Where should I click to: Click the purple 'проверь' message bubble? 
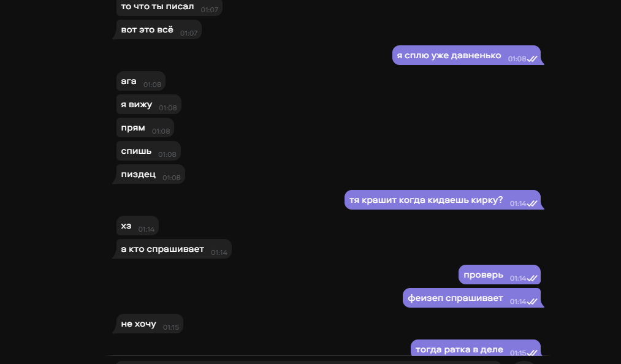coord(500,275)
